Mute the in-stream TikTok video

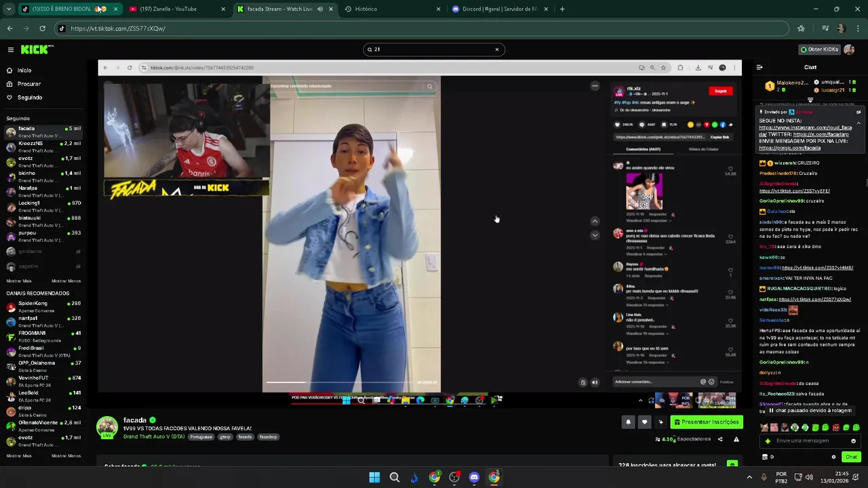tap(595, 382)
